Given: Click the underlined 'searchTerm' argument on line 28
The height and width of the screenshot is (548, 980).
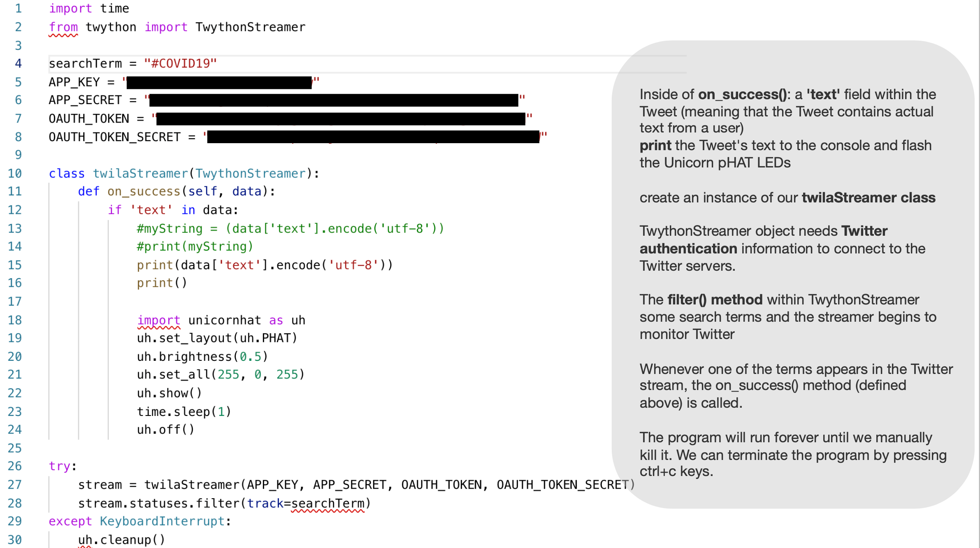Looking at the screenshot, I should click(x=327, y=504).
